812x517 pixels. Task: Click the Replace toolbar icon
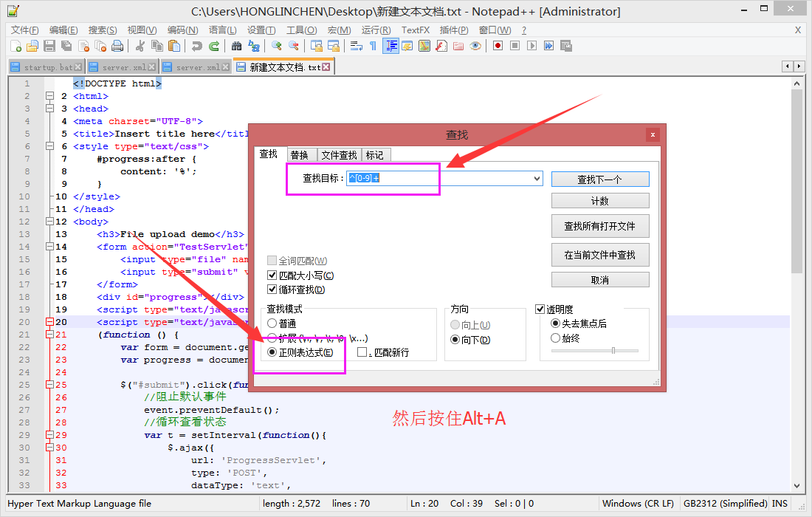[253, 46]
